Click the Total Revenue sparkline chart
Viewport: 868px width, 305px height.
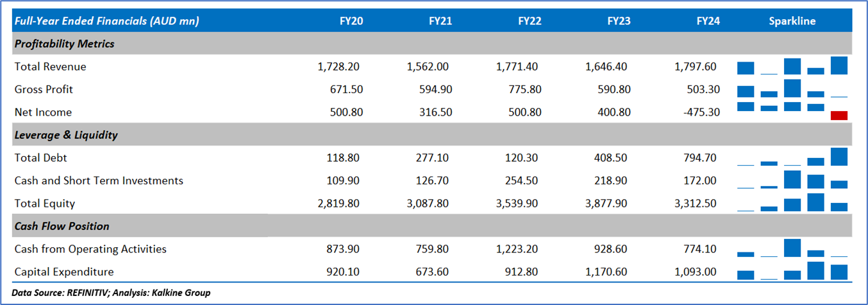[792, 66]
